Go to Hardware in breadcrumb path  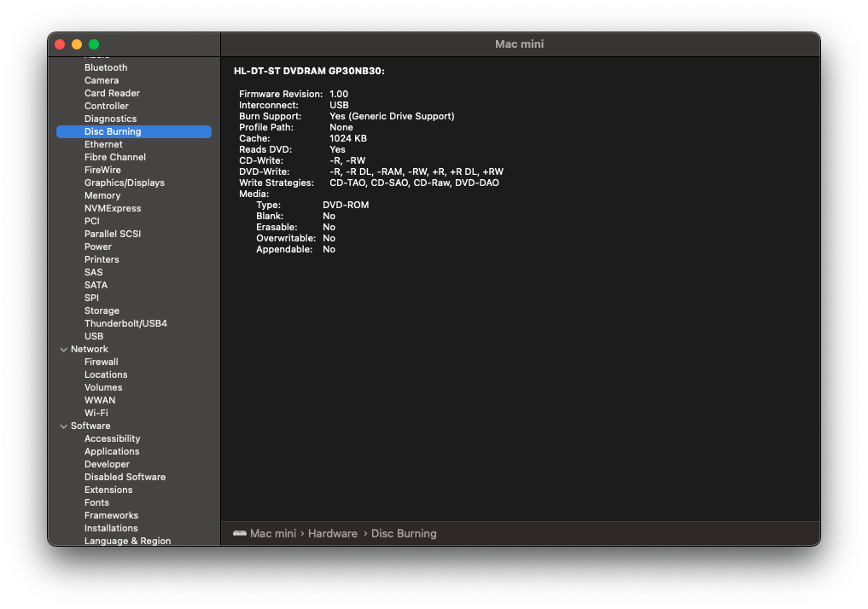pyautogui.click(x=333, y=534)
